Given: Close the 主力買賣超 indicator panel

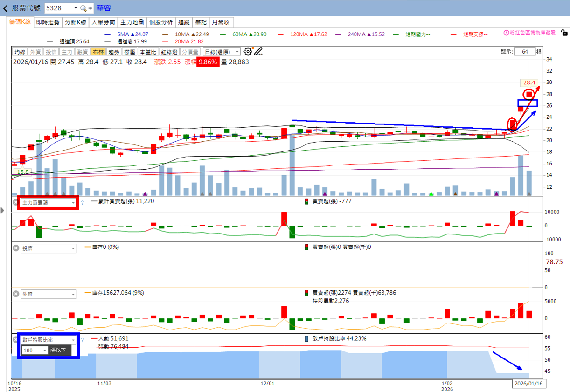Looking at the screenshot, I should pyautogui.click(x=15, y=203).
